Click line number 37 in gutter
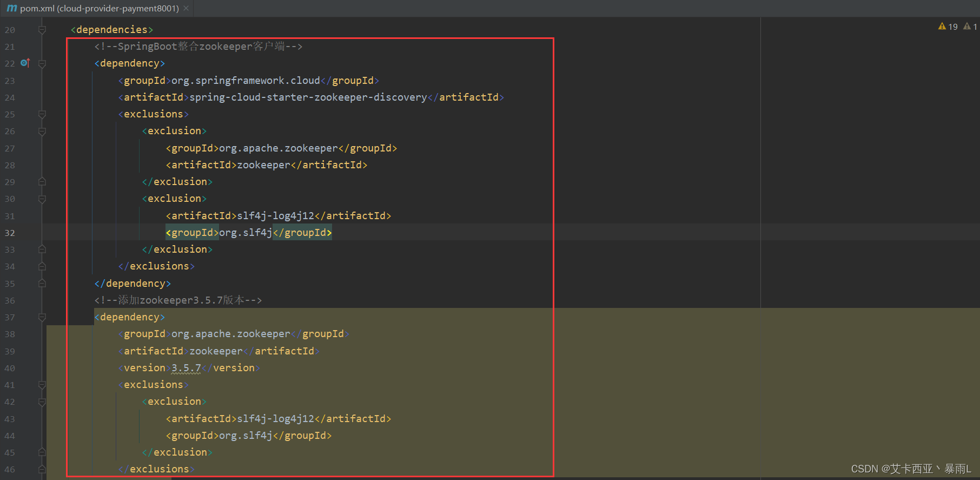 coord(10,318)
